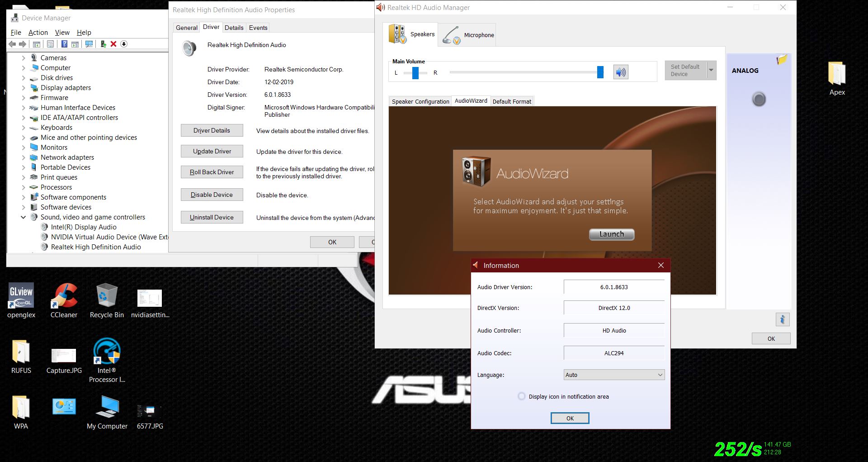This screenshot has width=868, height=462.
Task: Switch to Details tab in Realtek Properties
Action: [x=234, y=28]
